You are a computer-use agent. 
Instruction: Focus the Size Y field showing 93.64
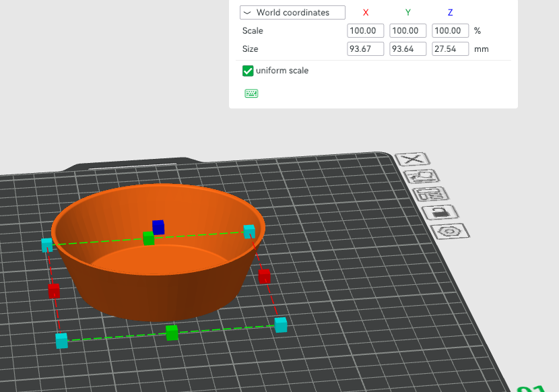408,49
